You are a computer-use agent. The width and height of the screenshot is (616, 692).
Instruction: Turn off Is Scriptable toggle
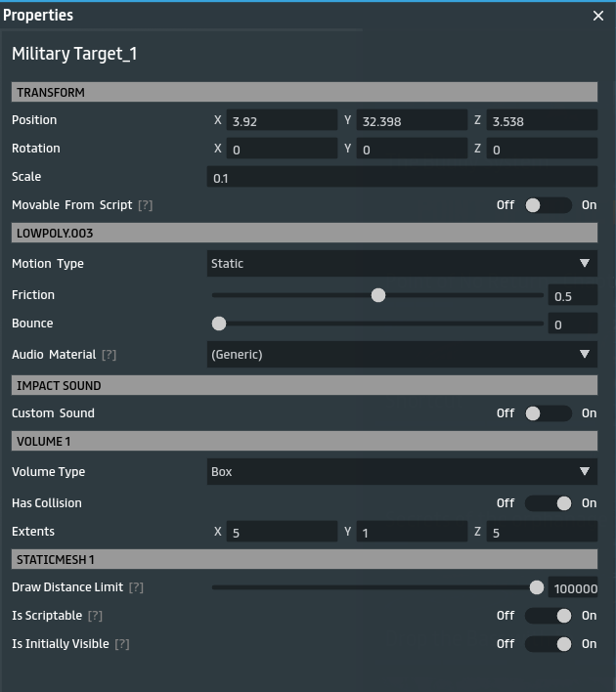click(549, 616)
